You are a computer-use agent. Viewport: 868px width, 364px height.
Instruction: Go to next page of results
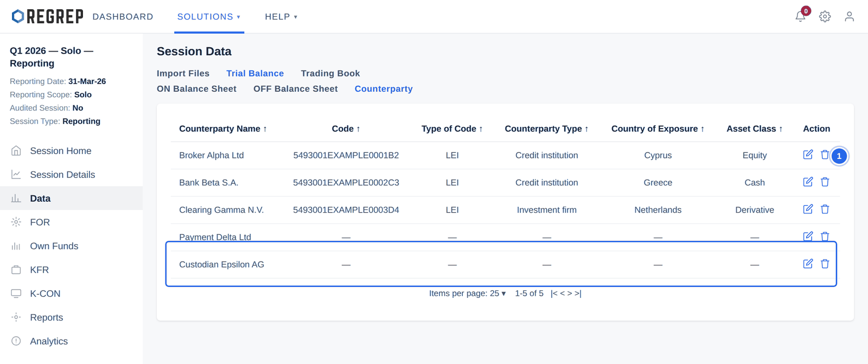tap(570, 293)
